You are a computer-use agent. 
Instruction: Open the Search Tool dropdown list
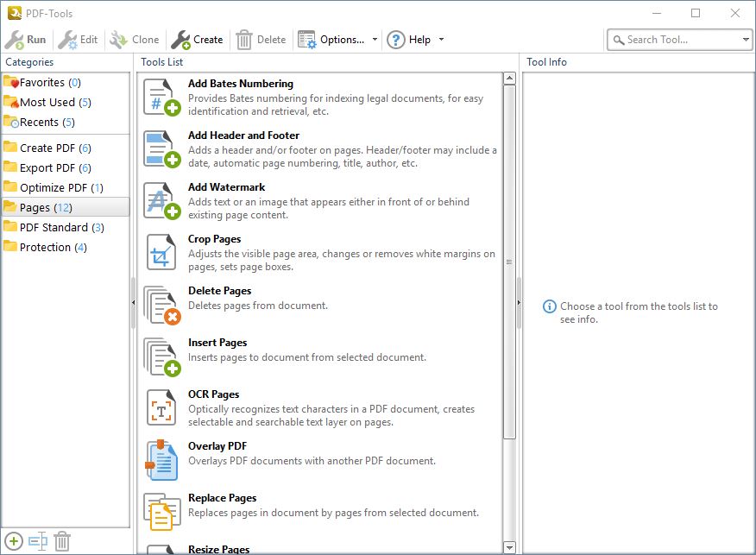[x=746, y=39]
